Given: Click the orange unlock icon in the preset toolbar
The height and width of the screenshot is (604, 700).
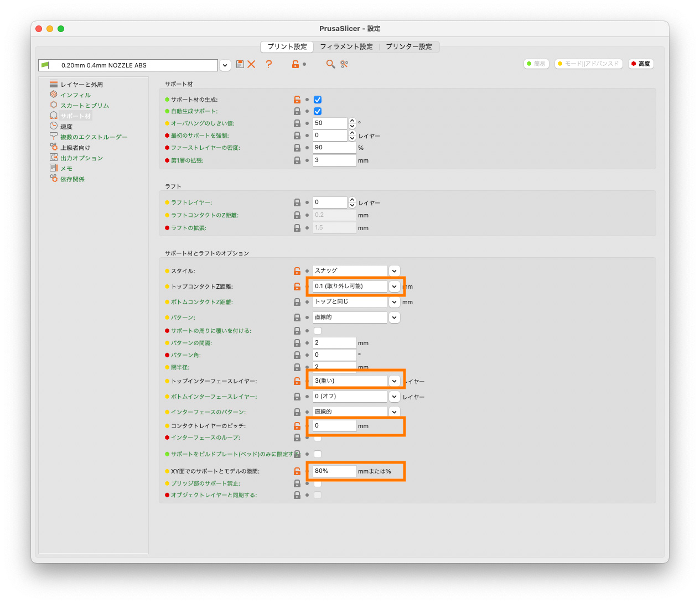Looking at the screenshot, I should pos(295,64).
